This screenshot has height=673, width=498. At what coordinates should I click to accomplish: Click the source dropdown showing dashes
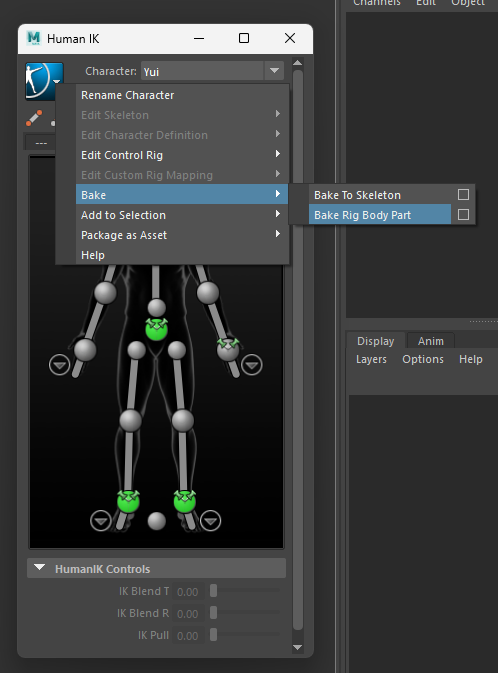tap(41, 142)
